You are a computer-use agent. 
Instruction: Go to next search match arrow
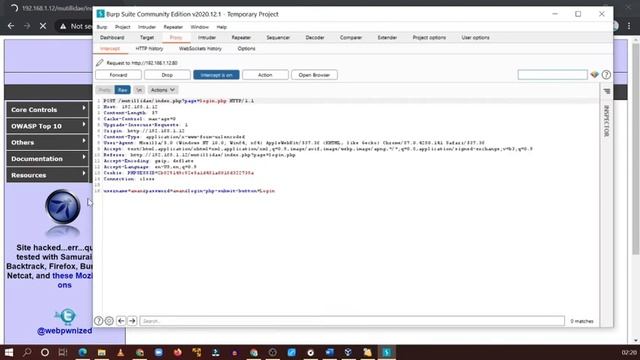coord(132,321)
